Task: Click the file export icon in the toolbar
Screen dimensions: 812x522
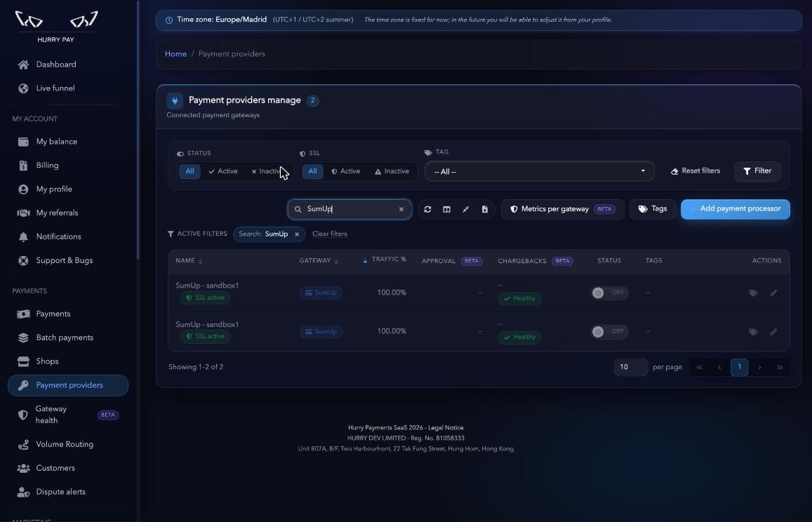Action: [x=485, y=209]
